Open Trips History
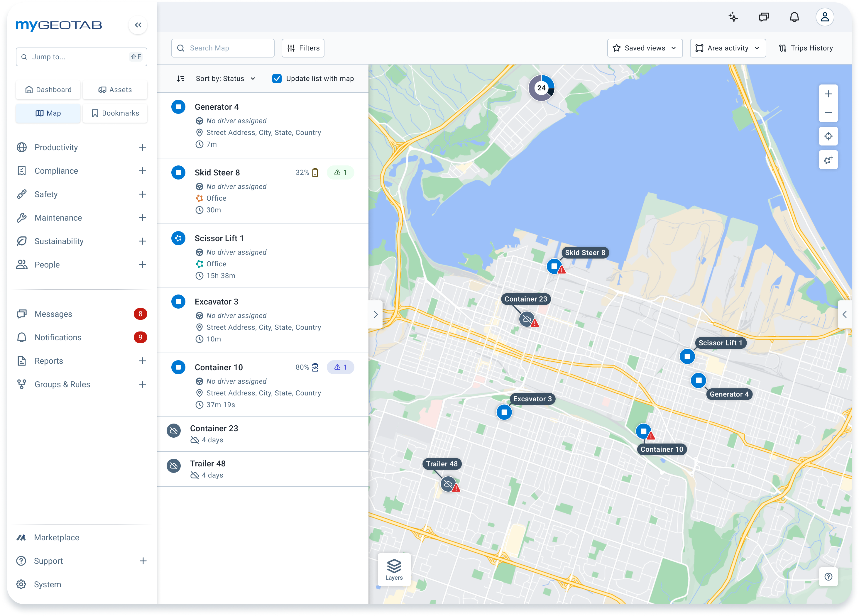Image resolution: width=859 pixels, height=616 pixels. coord(806,48)
